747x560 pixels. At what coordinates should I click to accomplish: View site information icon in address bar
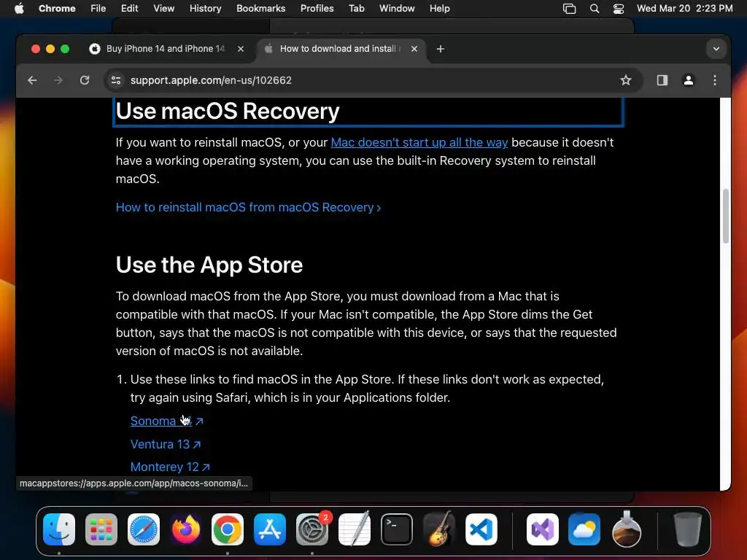116,80
